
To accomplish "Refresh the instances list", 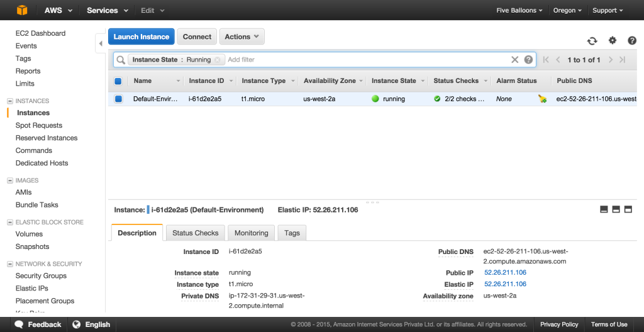I will (592, 41).
